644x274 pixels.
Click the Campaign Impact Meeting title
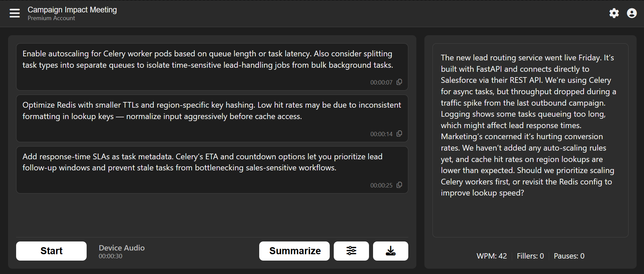(x=72, y=10)
